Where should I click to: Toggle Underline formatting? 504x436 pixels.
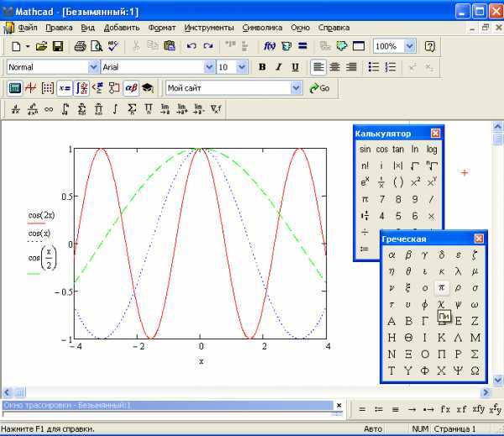pos(295,67)
